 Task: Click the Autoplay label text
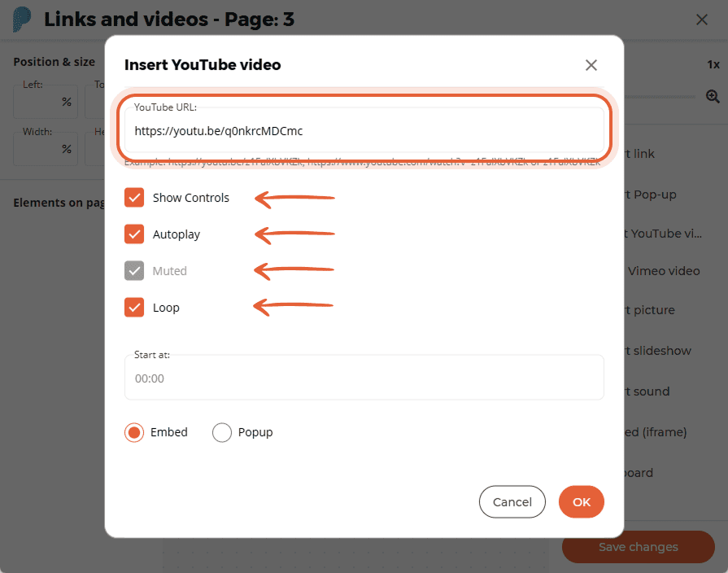(x=177, y=234)
